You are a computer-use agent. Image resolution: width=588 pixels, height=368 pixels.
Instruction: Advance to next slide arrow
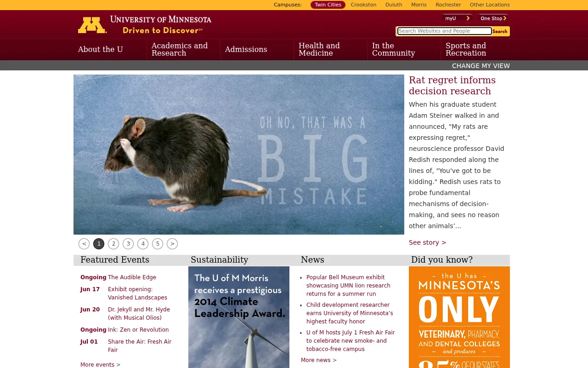pyautogui.click(x=172, y=244)
